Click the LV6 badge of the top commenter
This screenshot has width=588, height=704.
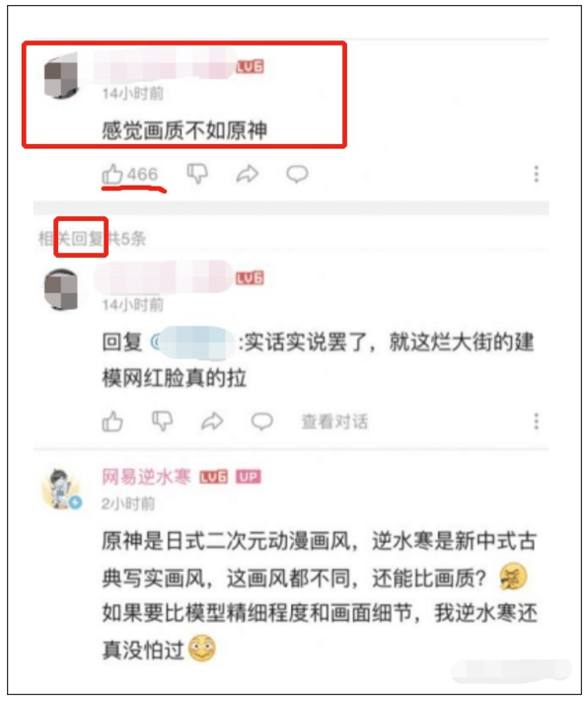(x=250, y=67)
